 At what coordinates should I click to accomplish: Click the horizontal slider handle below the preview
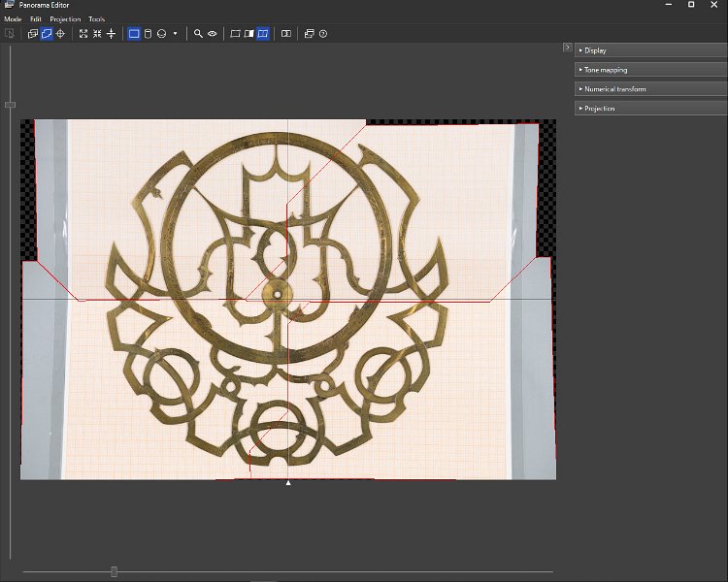[x=114, y=572]
